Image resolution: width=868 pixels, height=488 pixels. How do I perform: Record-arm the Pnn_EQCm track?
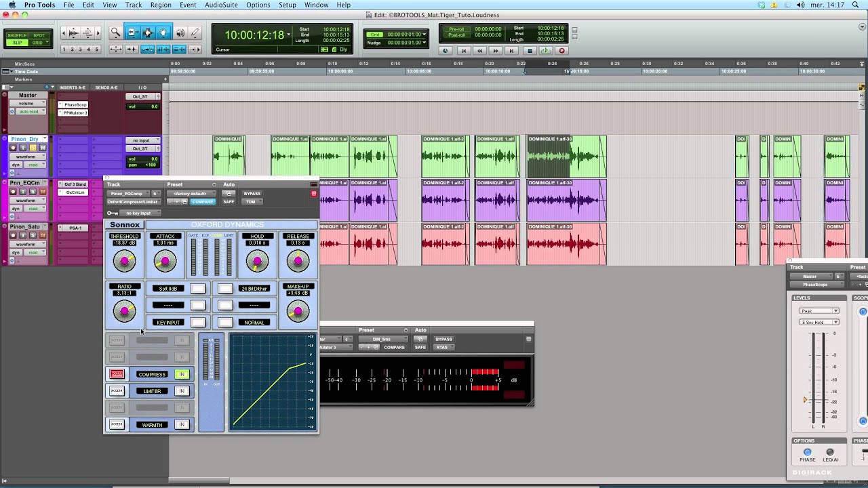coord(13,192)
